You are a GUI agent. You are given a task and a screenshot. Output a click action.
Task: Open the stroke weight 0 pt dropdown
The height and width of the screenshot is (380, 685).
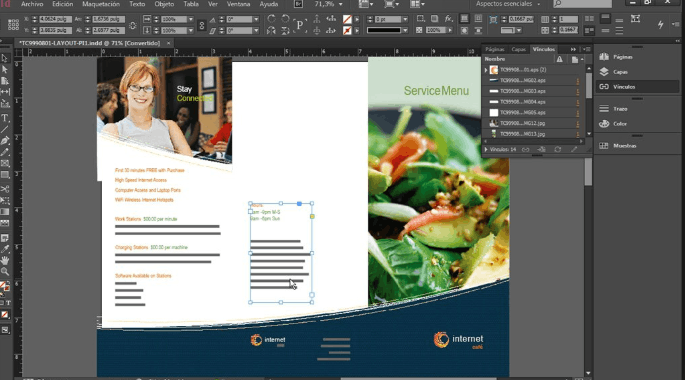point(405,19)
